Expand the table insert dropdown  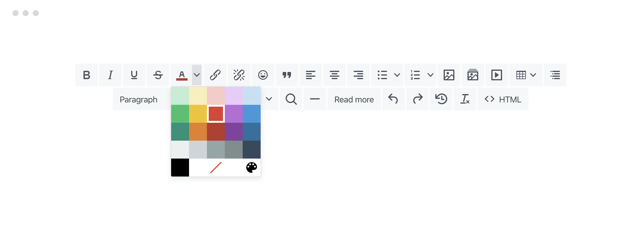coord(533,75)
